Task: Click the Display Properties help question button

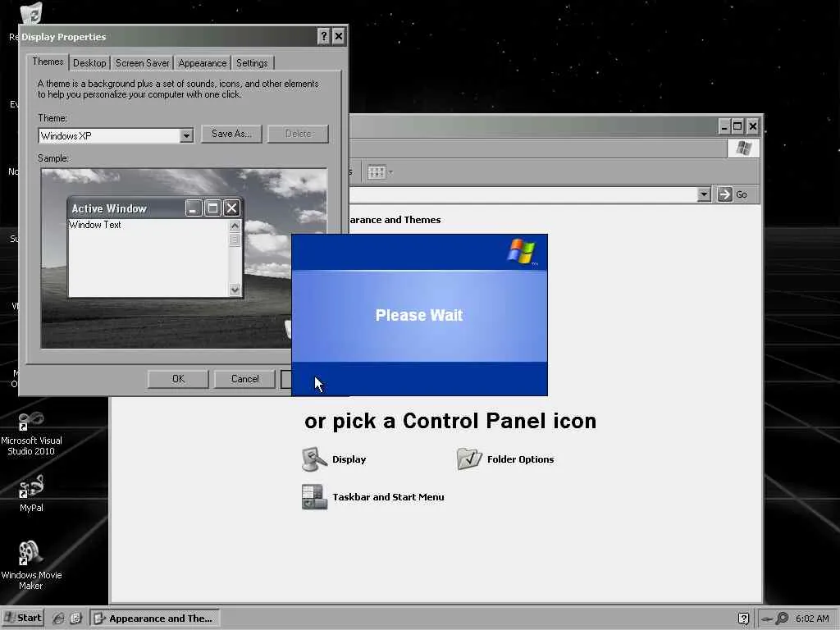Action: click(x=323, y=36)
